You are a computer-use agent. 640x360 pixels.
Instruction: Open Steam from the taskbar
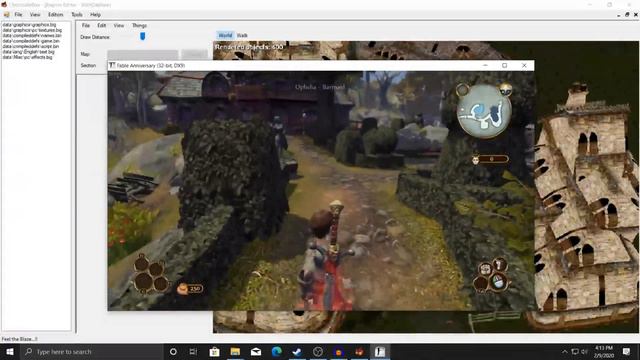(297, 351)
